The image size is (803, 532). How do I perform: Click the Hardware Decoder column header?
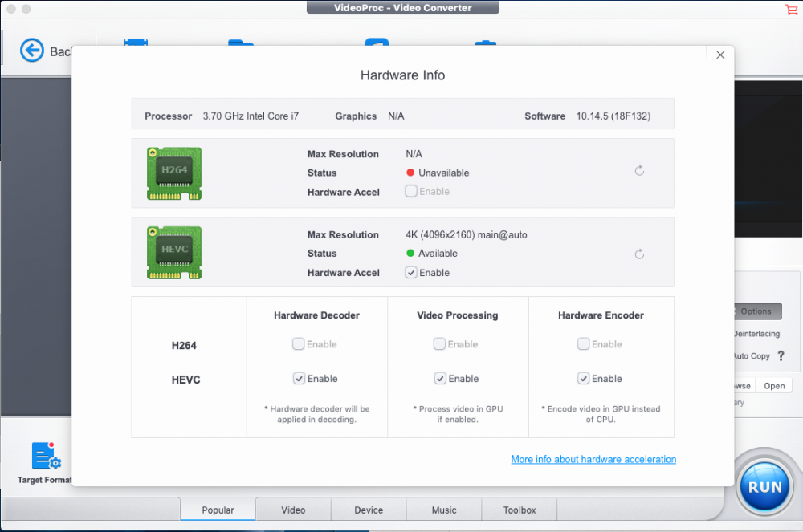click(316, 315)
